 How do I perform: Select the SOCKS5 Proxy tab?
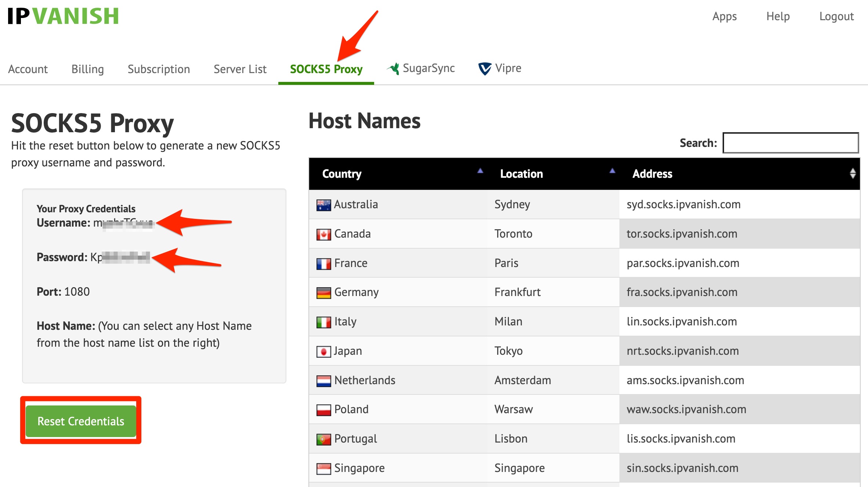[326, 69]
